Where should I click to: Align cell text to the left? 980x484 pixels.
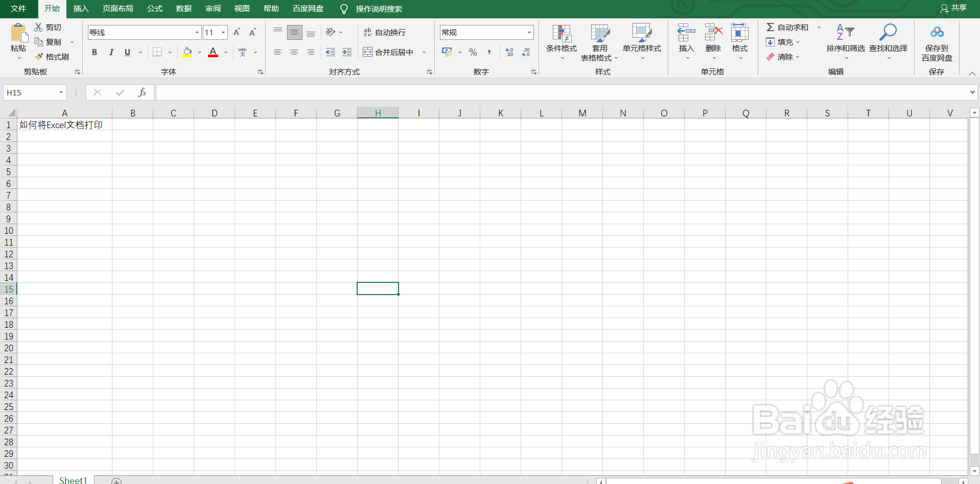pyautogui.click(x=278, y=52)
